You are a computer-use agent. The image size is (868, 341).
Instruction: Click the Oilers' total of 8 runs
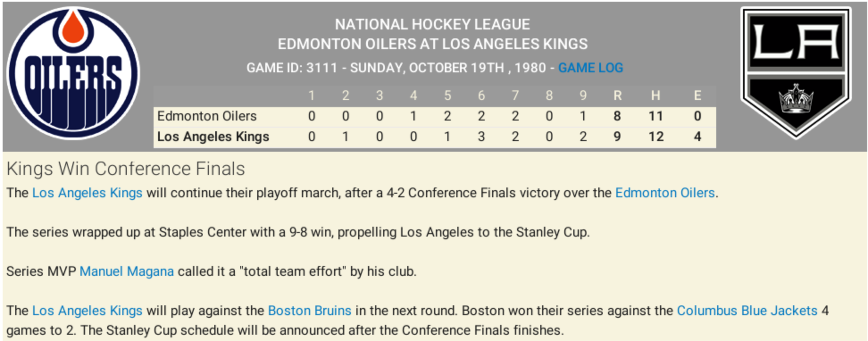[617, 116]
